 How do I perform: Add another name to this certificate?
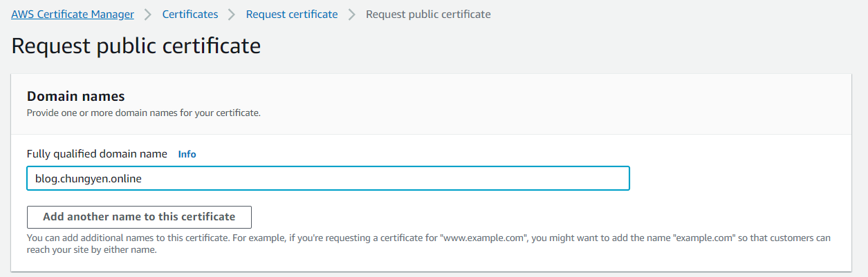coord(139,217)
